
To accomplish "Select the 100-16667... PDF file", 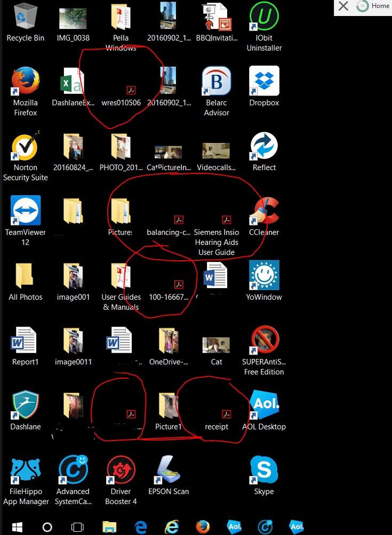I will 179,284.
